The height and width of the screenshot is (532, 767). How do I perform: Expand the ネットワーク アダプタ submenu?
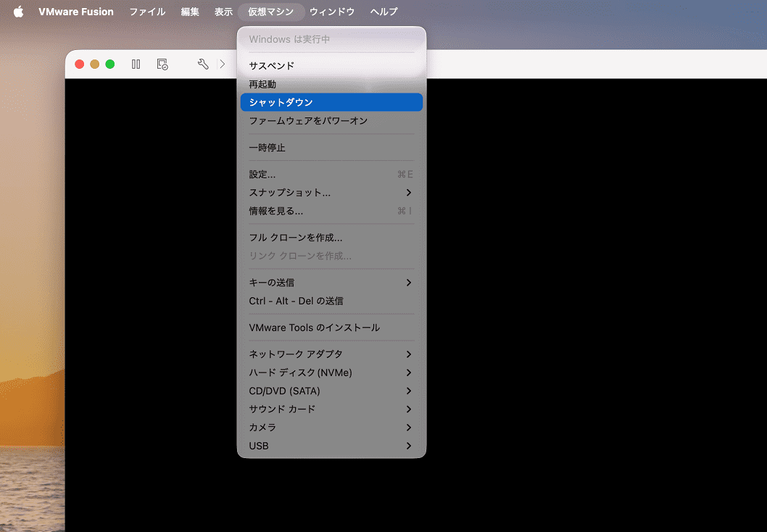coord(331,354)
